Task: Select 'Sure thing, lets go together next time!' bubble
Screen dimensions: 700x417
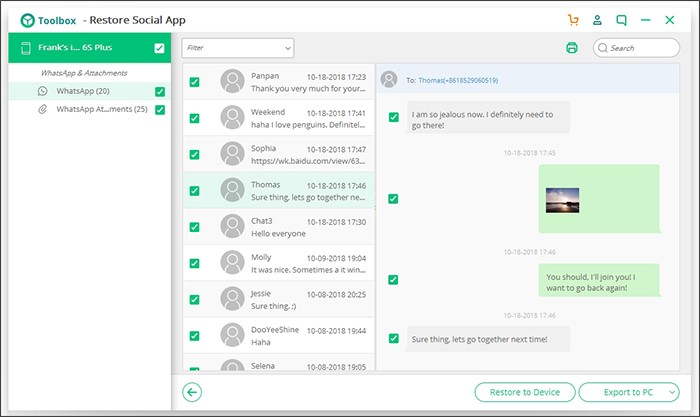Action: pos(488,339)
